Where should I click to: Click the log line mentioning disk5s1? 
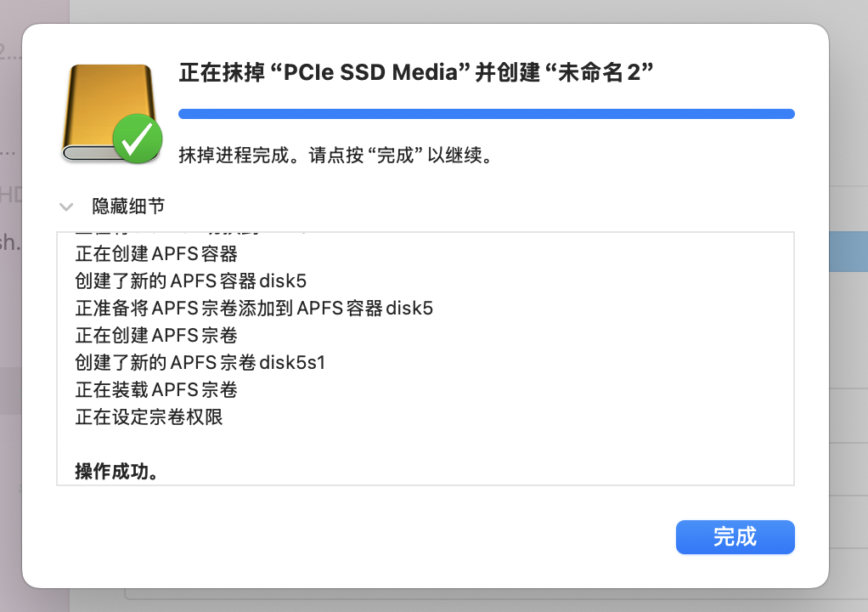pyautogui.click(x=200, y=363)
